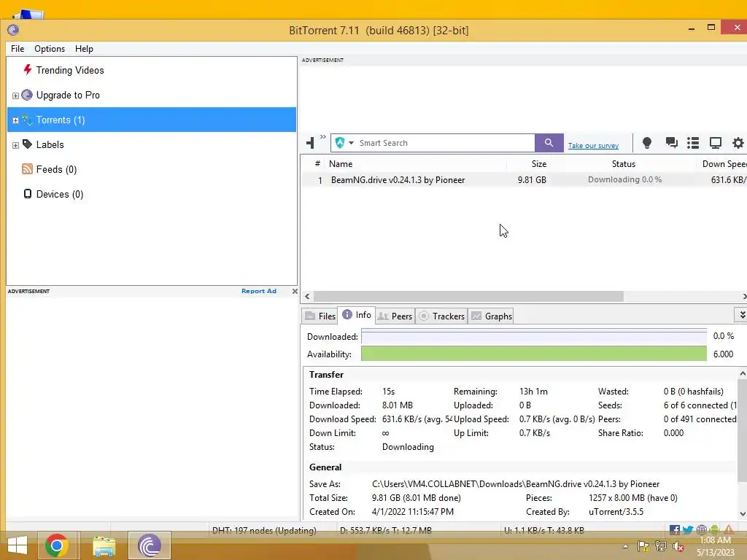This screenshot has height=560, width=747.
Task: Click the Android icon in status bar
Action: click(x=714, y=530)
